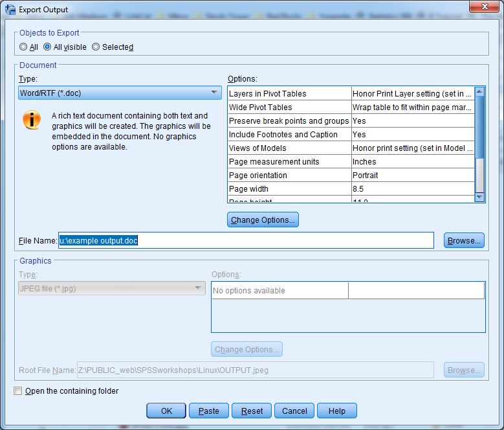Click the Paste button
This screenshot has width=504, height=430.
click(x=208, y=411)
